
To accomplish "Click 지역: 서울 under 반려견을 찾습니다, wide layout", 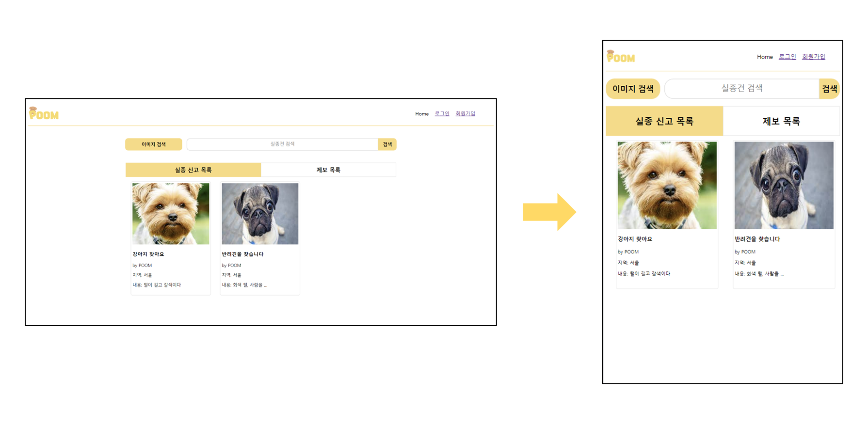I will (x=231, y=275).
